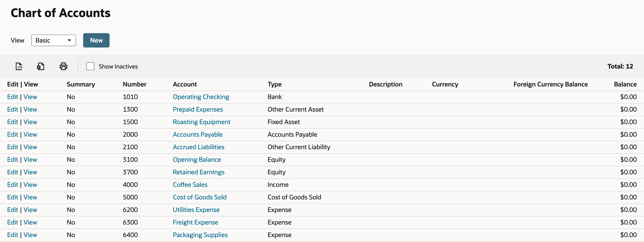Open the Utilities Expense account link

(x=196, y=210)
